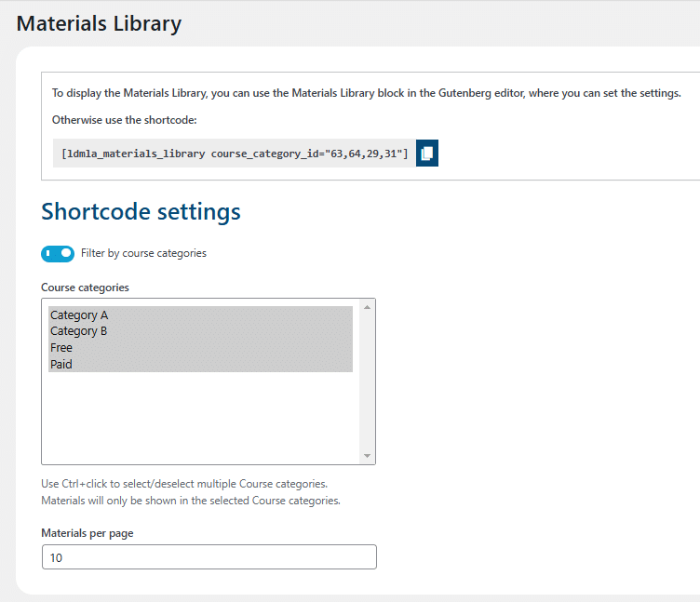Viewport: 700px width, 602px height.
Task: Click the Shortcode settings heading
Action: 141,211
